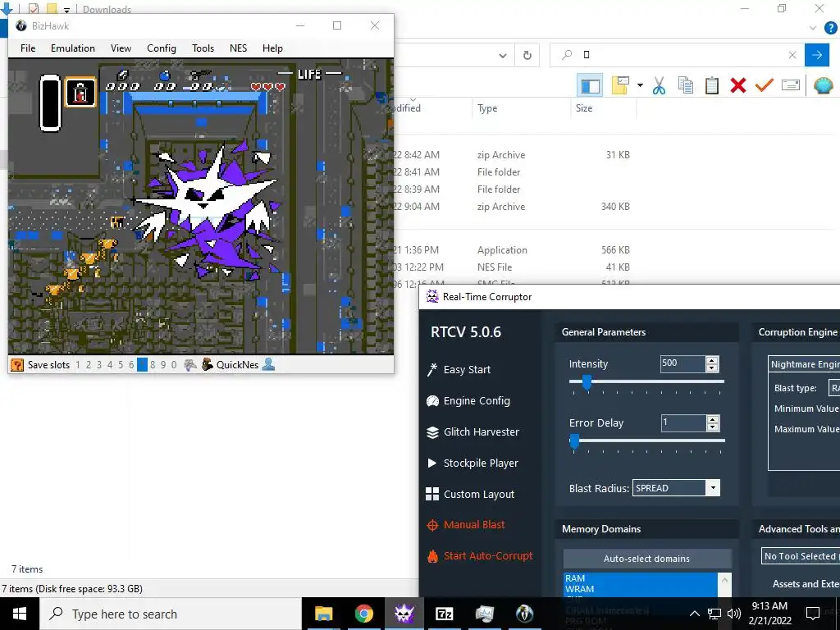Open the address bar history dropdown
Image resolution: width=840 pixels, height=630 pixels.
[x=503, y=55]
